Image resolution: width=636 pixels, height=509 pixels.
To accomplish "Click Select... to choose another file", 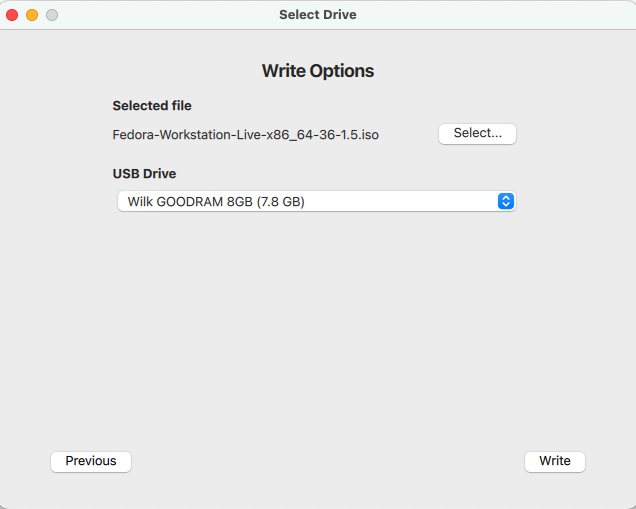I will (477, 134).
